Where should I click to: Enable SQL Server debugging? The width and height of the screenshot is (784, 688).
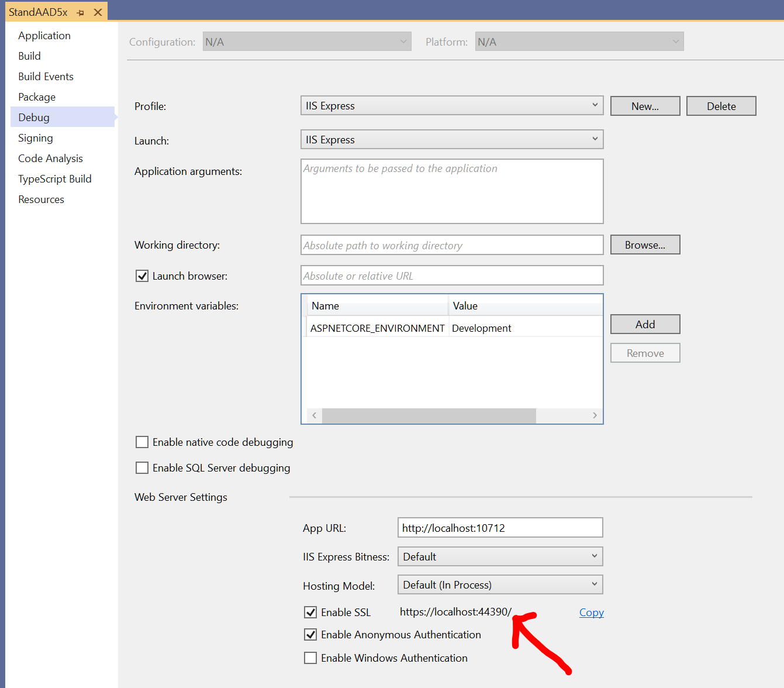(142, 467)
